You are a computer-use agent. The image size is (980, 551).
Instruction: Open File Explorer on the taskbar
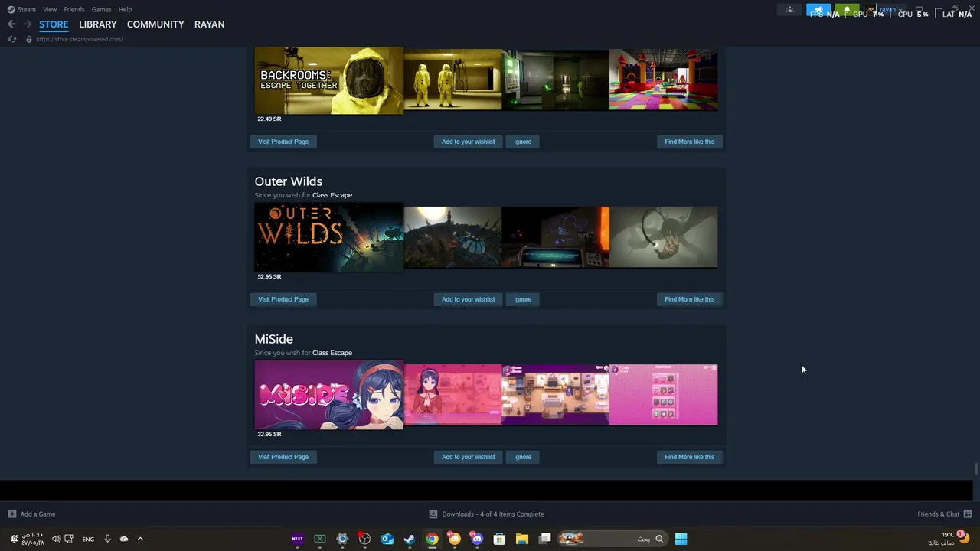521,539
